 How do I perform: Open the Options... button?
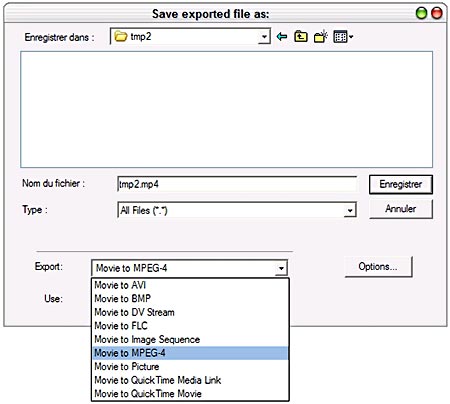pos(378,267)
